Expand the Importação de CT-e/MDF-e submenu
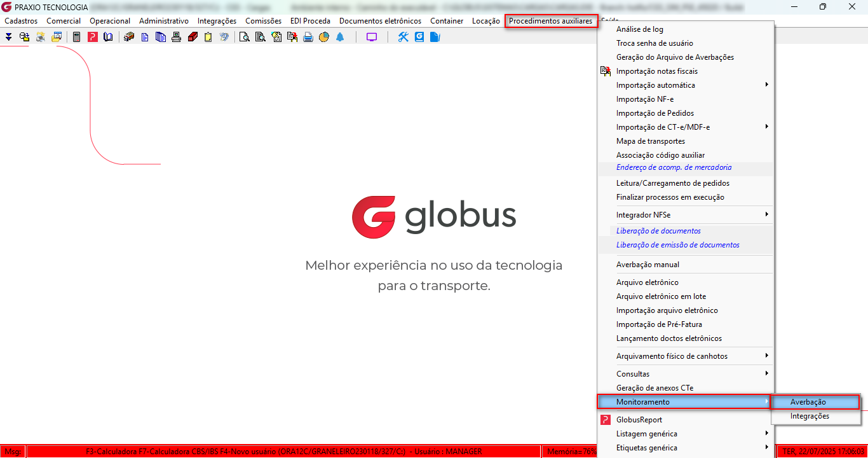Viewport: 868px width, 458px height. point(684,127)
